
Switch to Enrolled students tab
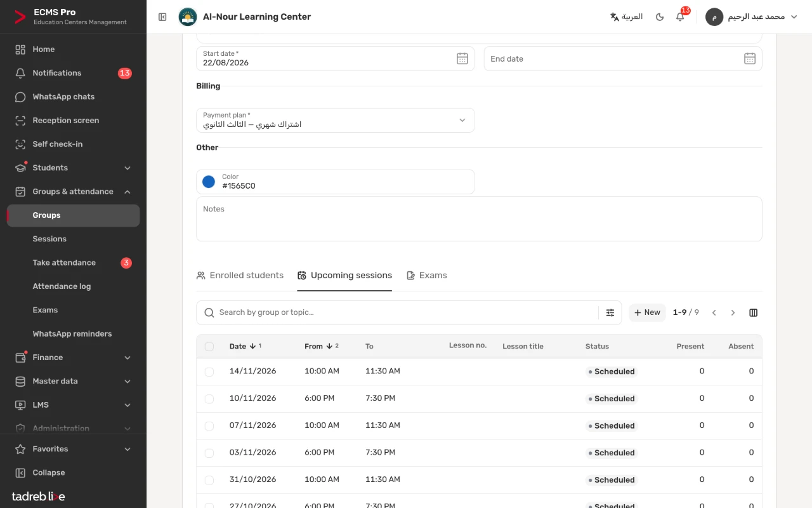[240, 276]
